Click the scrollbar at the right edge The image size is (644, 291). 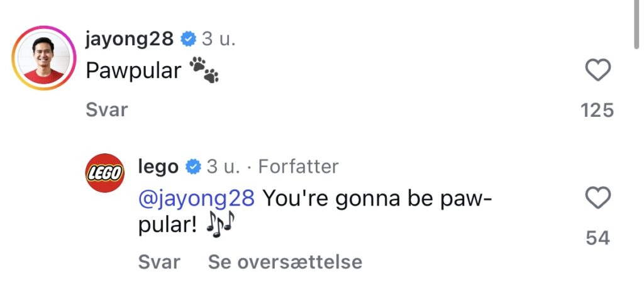[636, 25]
